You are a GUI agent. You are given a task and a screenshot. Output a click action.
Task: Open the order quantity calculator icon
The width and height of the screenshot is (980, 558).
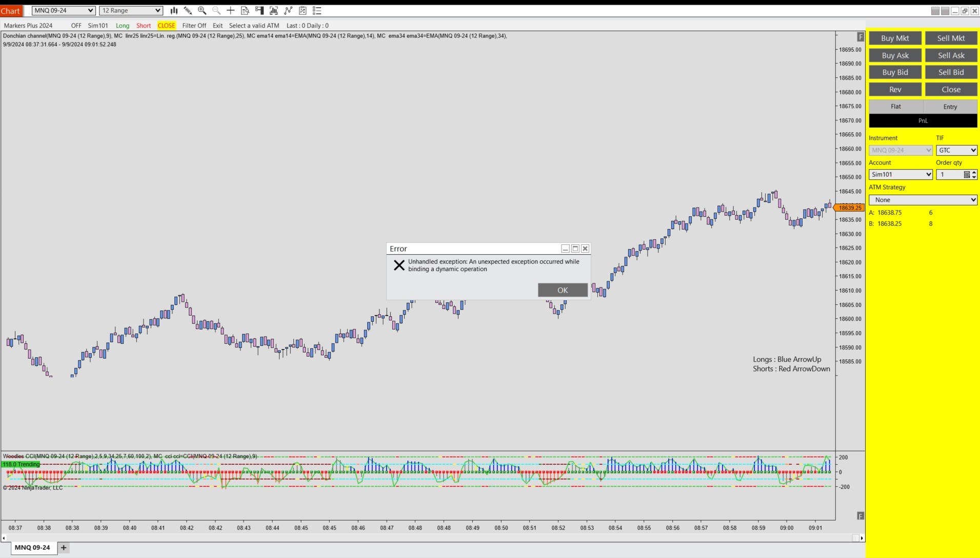[x=967, y=175]
